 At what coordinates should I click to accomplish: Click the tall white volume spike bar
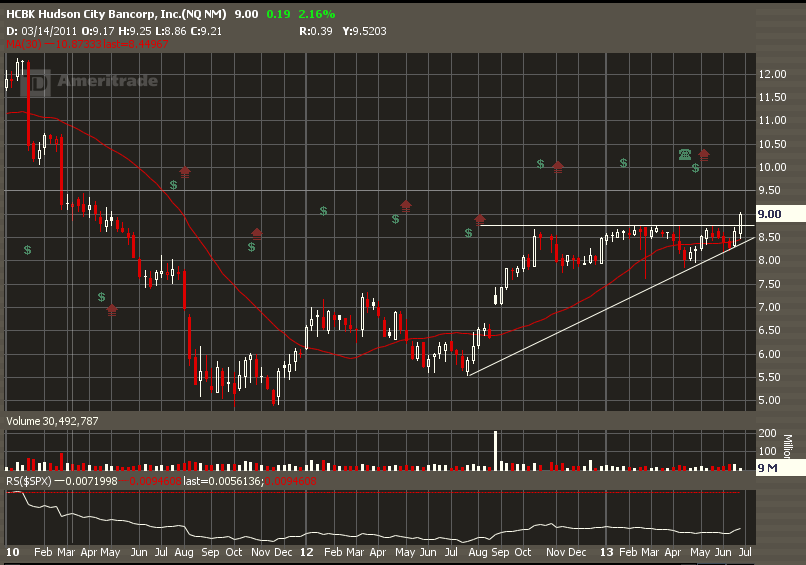[496, 451]
